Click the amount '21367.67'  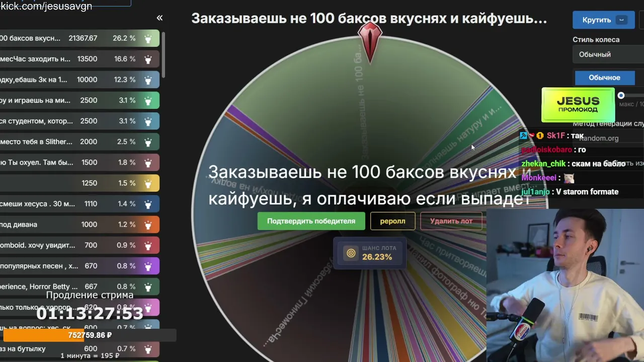coord(83,38)
